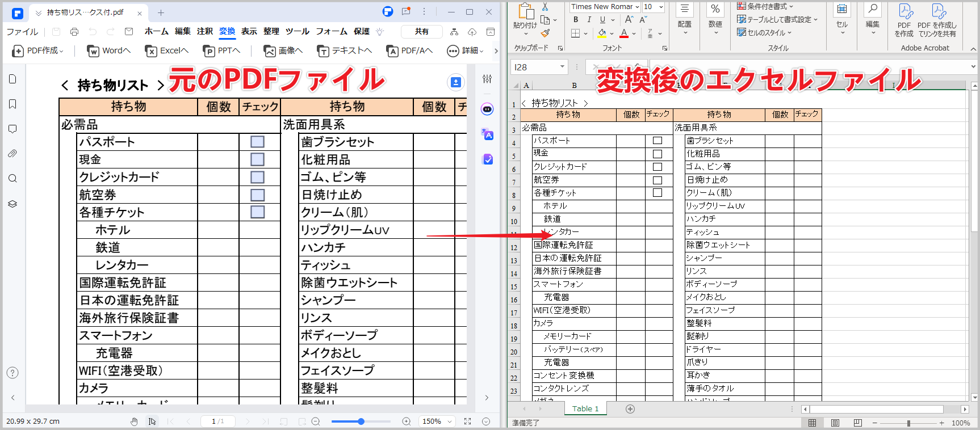The height and width of the screenshot is (430, 980).
Task: Open the bookmarks panel in PDF sidebar
Action: 12,104
